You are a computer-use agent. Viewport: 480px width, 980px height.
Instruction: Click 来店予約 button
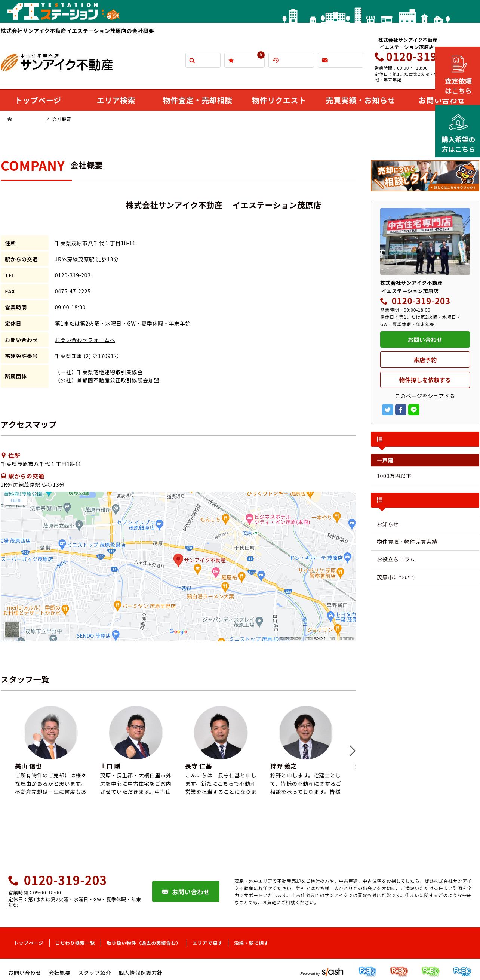(425, 360)
